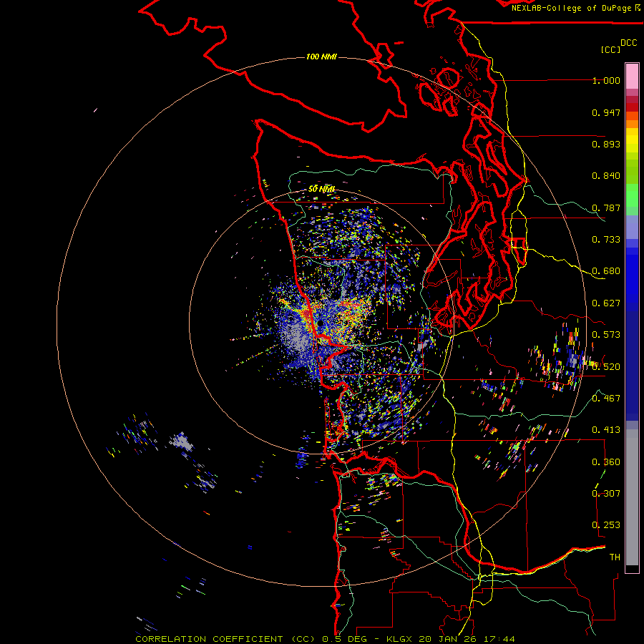
Task: Click the DCC label above the color scale
Action: [628, 42]
